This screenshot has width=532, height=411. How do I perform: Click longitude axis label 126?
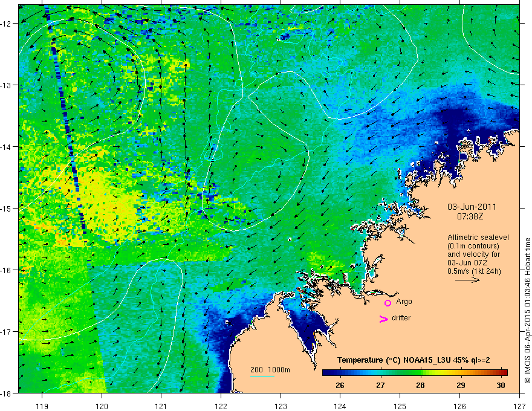tap(459, 406)
